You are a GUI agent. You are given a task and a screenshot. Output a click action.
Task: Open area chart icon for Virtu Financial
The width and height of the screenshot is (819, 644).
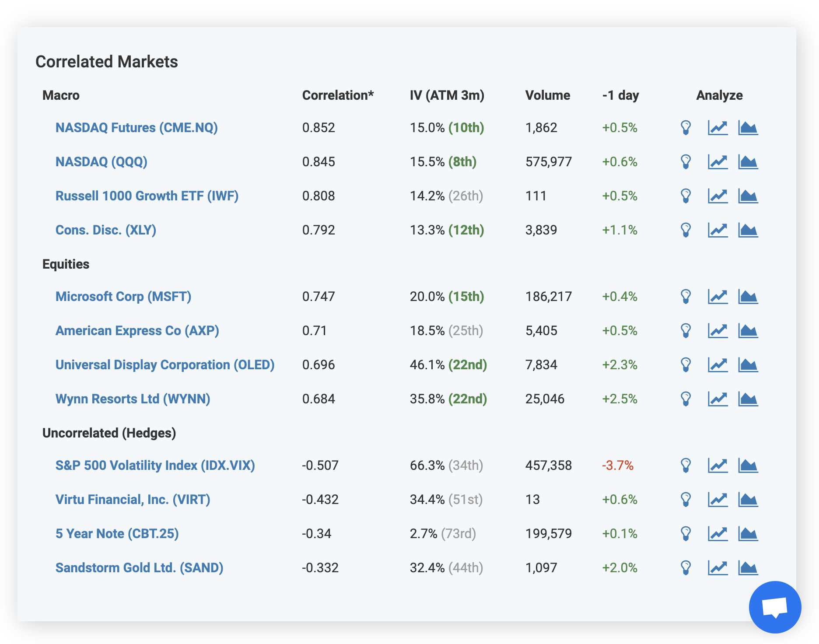(748, 500)
